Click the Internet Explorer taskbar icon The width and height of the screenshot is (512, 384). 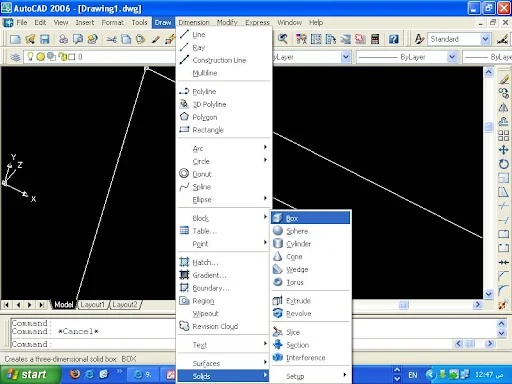[89, 374]
